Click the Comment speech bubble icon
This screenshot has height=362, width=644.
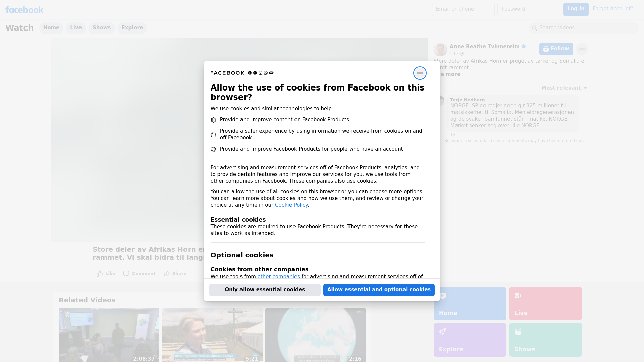[126, 274]
